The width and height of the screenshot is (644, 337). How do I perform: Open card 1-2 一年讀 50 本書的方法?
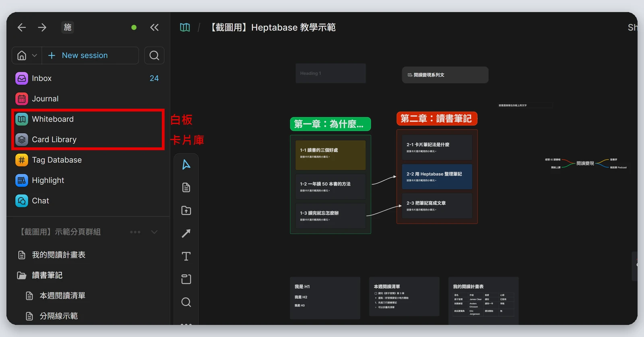point(330,186)
